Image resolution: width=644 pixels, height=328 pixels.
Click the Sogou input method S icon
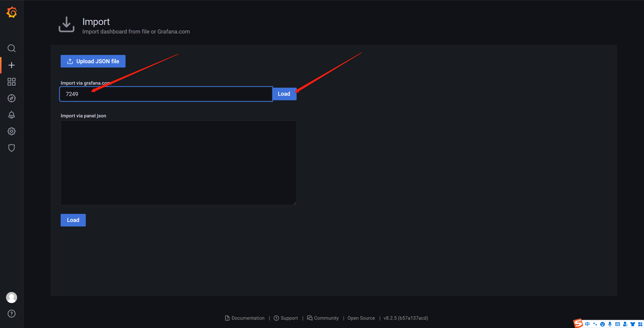point(578,323)
